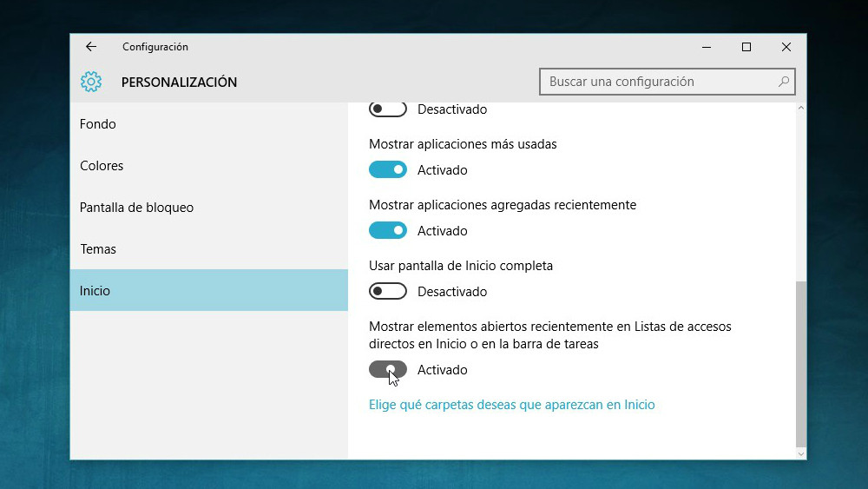Focus the Buscar una configuración field
This screenshot has width=868, height=489.
click(667, 82)
